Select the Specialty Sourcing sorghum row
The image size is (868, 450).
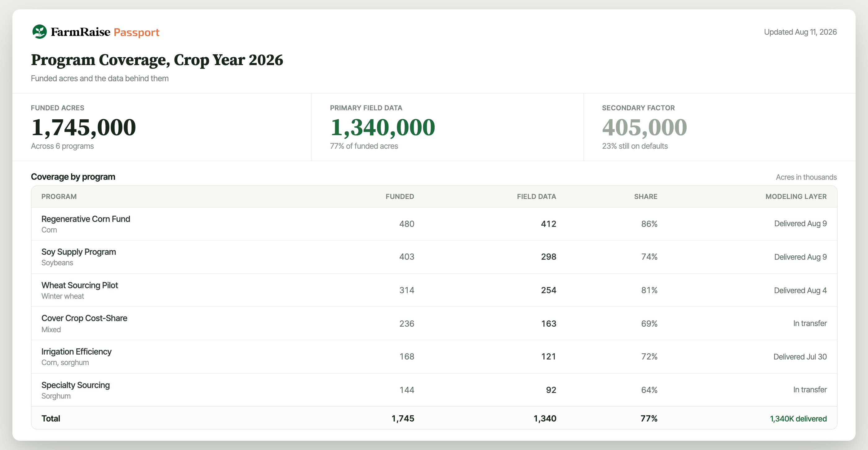434,390
